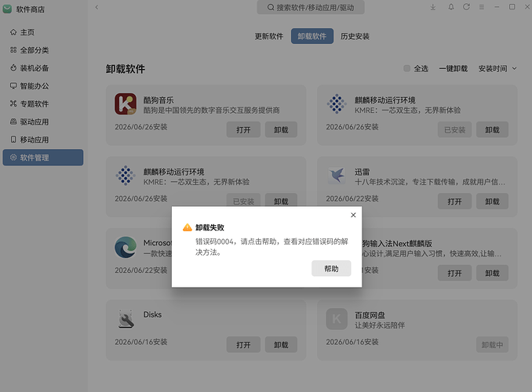Click the icon beside 专题软件
532x392 pixels.
click(13, 103)
